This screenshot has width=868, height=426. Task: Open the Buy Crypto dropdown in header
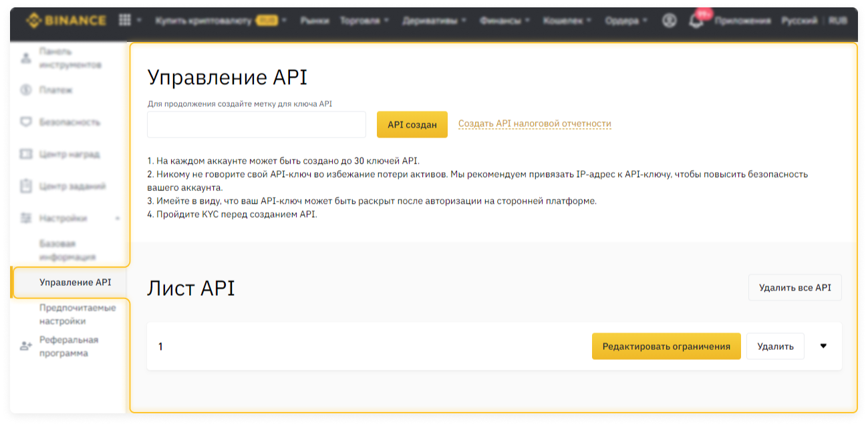[221, 21]
